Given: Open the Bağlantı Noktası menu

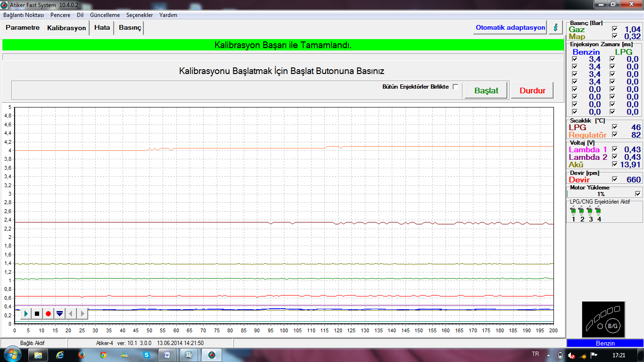Looking at the screenshot, I should (24, 15).
